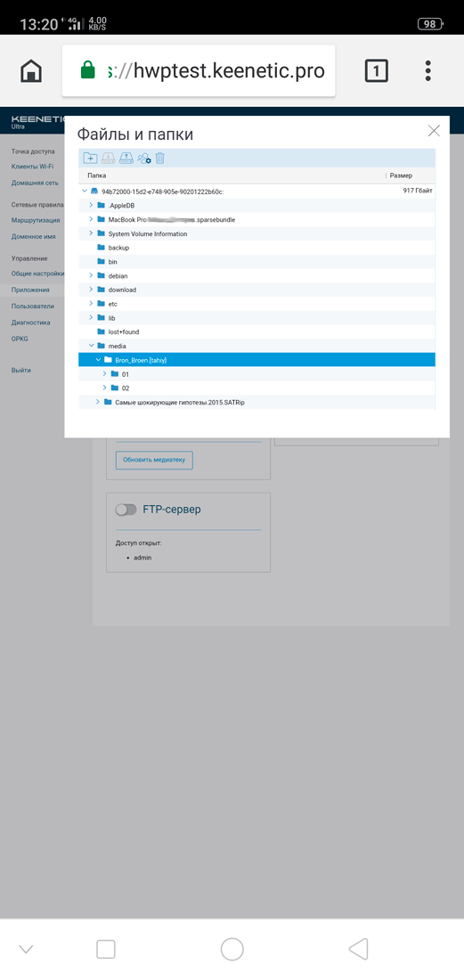
Task: Open Диагностика in the sidebar menu
Action: click(x=30, y=323)
